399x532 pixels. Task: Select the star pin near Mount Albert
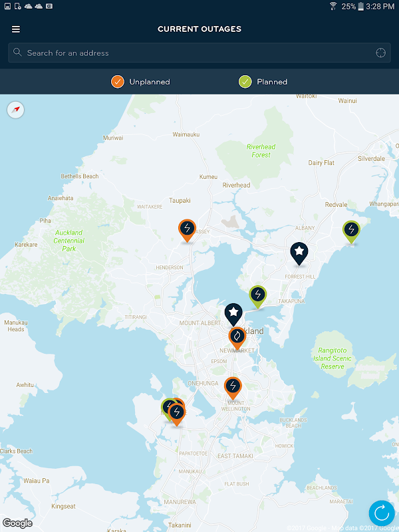click(x=233, y=314)
